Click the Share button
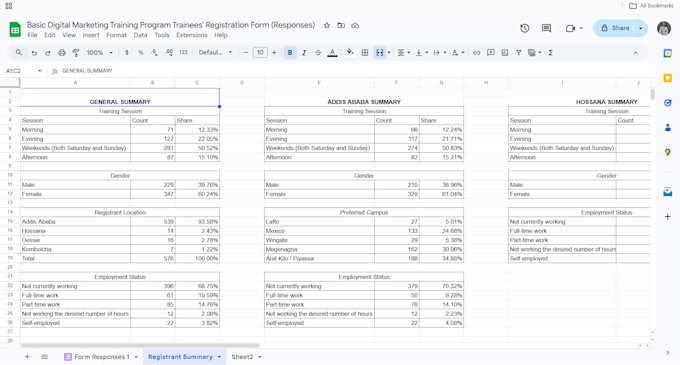Screen dimensions: 680x365 tap(615, 28)
